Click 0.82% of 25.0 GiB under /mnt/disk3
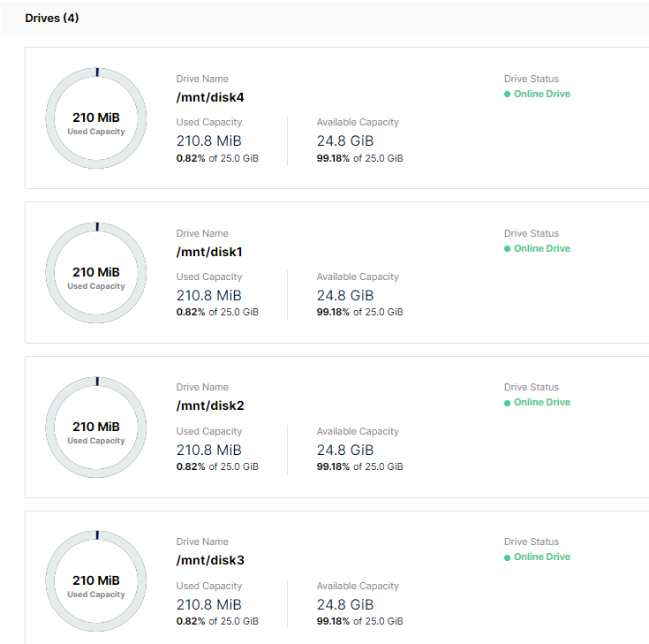The image size is (649, 644). point(217,621)
